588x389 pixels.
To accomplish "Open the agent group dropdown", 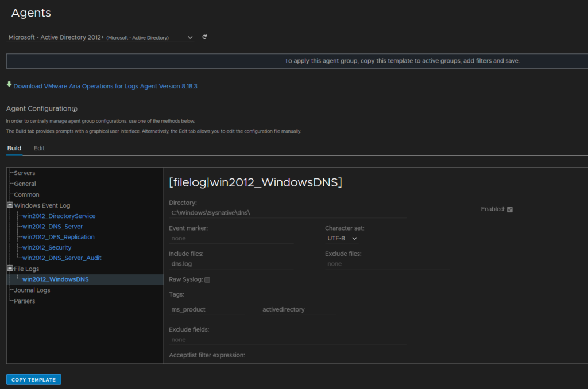I will coord(100,37).
